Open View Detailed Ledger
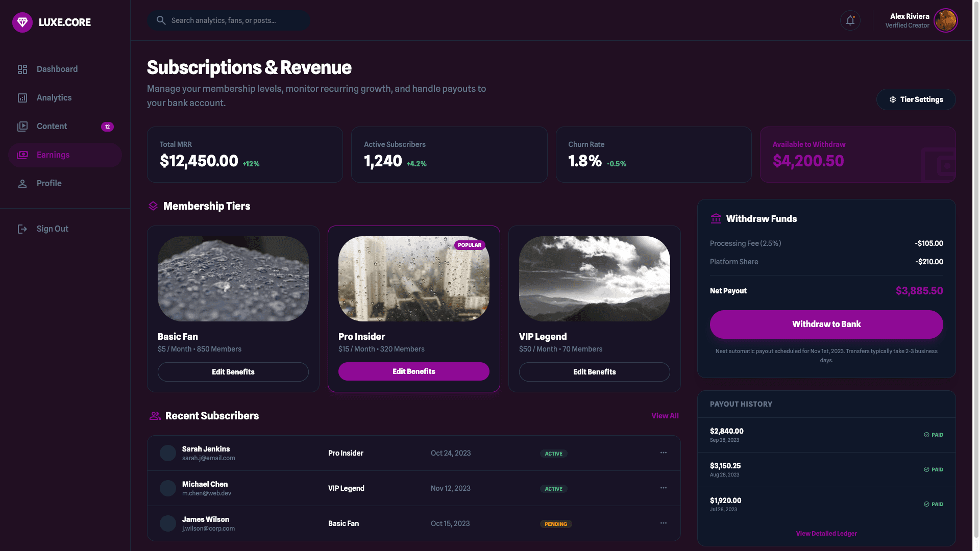The image size is (980, 551). coord(826,533)
